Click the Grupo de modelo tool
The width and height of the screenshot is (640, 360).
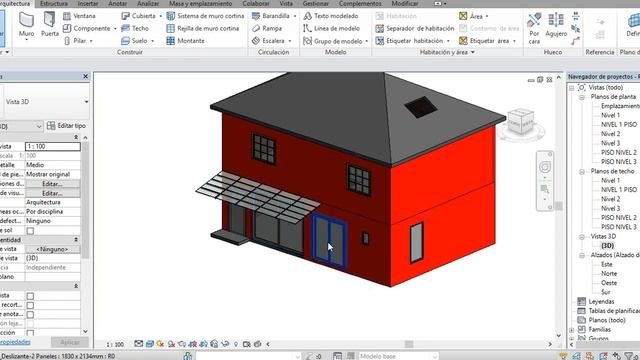(x=335, y=41)
